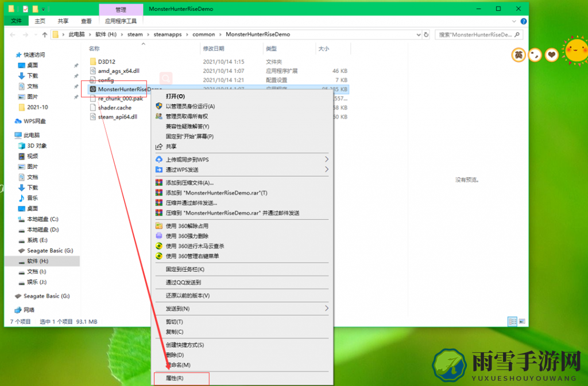Switch to the 共享 ribbon tab
The height and width of the screenshot is (386, 588).
click(x=63, y=21)
